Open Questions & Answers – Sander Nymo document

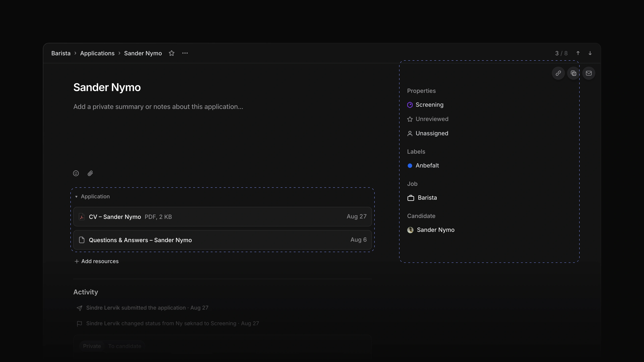223,240
